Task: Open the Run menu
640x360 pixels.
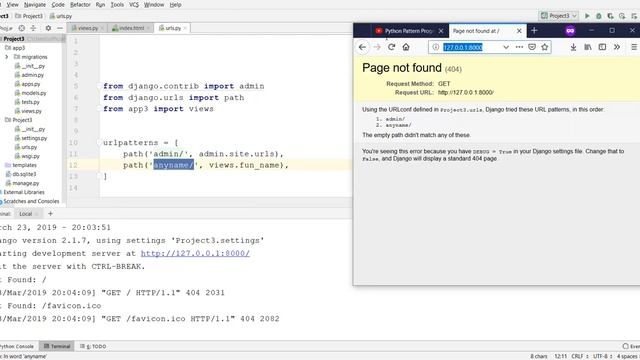Action: pyautogui.click(x=100, y=4)
